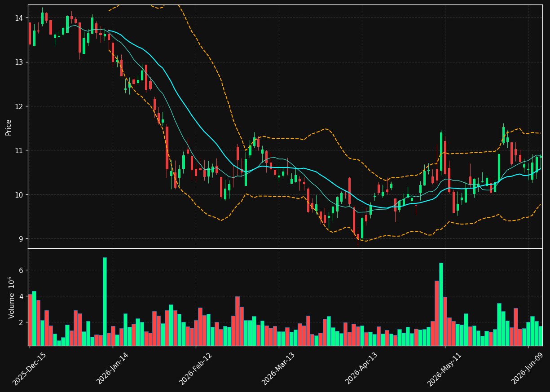Click the price tick label 10
Image resolution: width=550 pixels, height=392 pixels.
click(x=19, y=195)
